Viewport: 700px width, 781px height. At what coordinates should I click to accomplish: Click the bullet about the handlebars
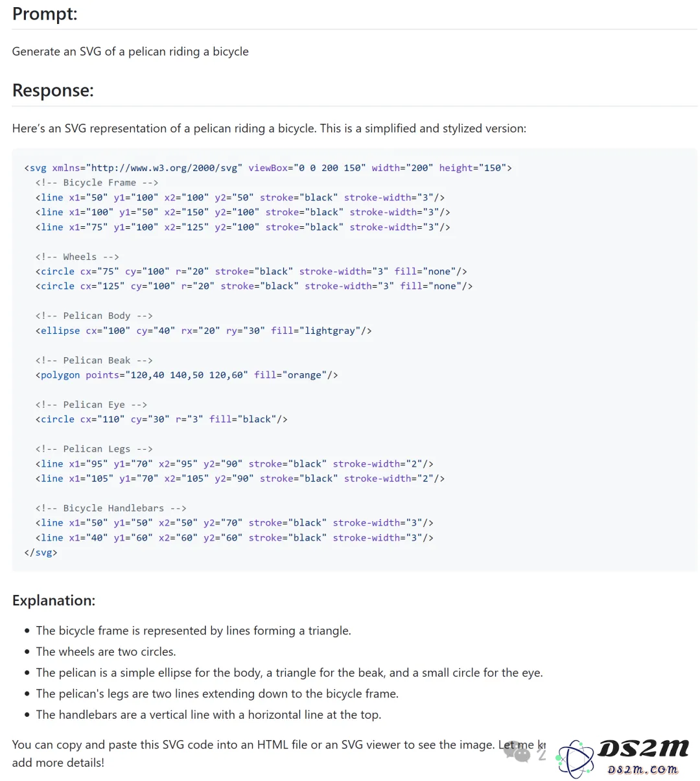(x=209, y=715)
